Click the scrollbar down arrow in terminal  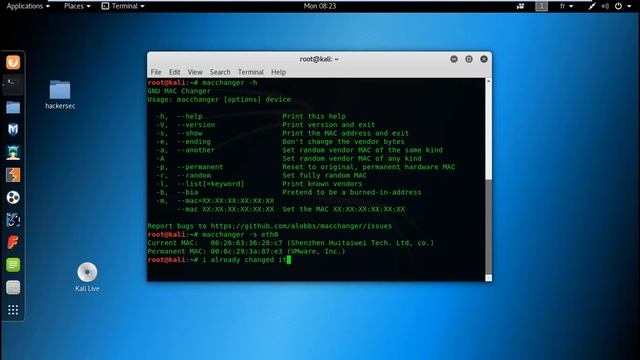[489, 278]
